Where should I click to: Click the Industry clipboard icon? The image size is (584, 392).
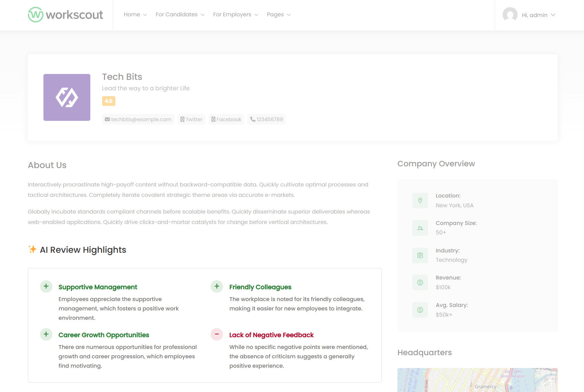[x=420, y=255]
